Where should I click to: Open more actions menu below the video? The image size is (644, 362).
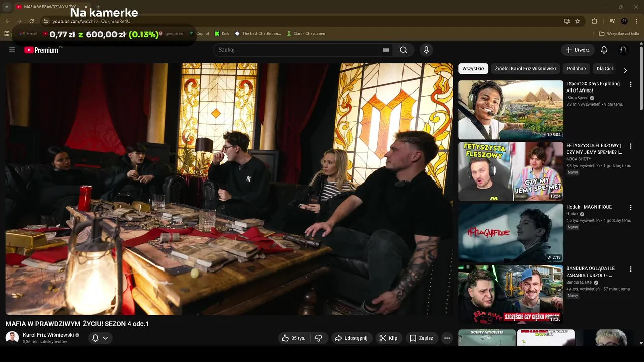pos(447,338)
